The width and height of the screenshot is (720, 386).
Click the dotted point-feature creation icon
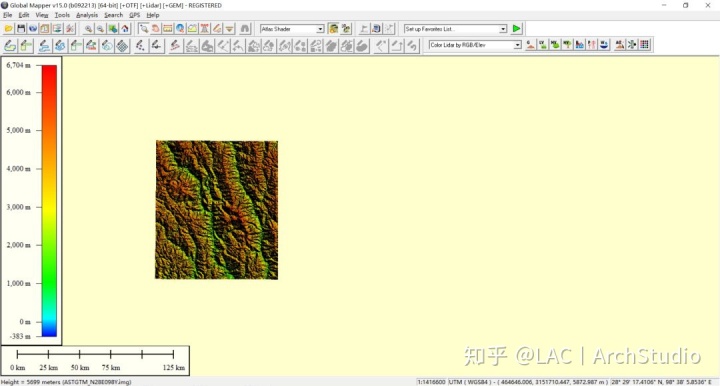(x=141, y=45)
